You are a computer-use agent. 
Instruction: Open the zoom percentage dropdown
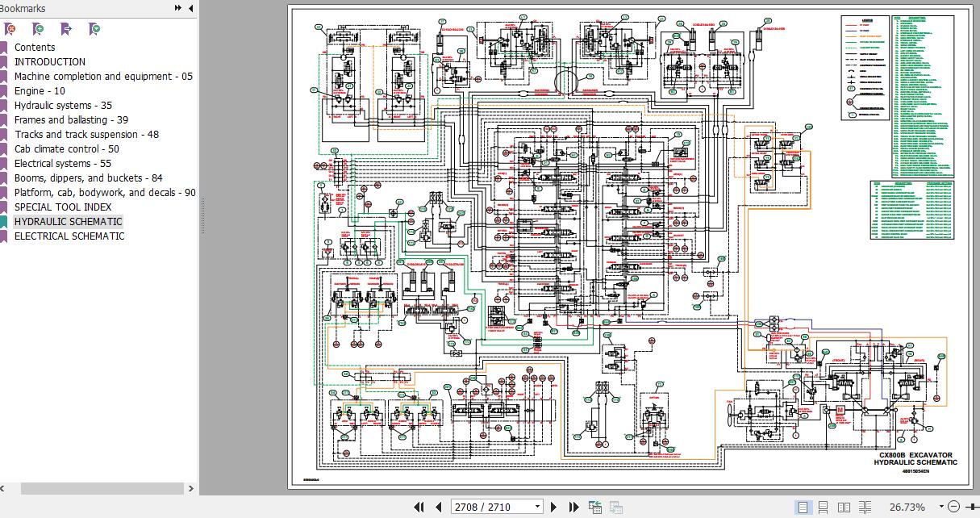coord(940,507)
